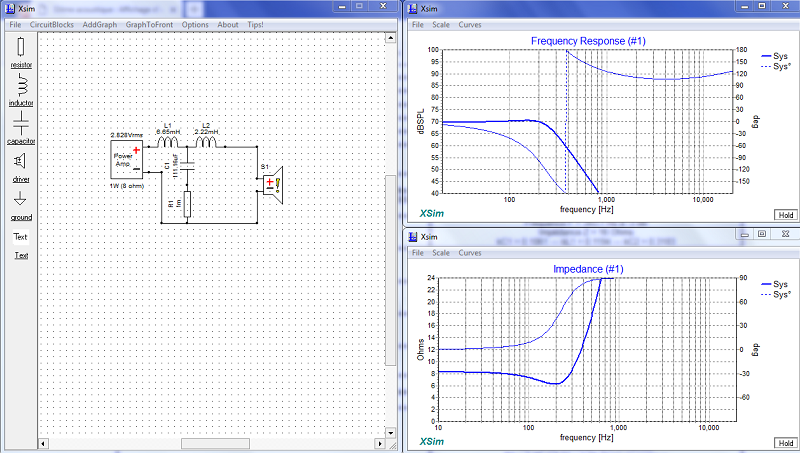The width and height of the screenshot is (800, 453).
Task: Open Curves menu in Frequency Response window
Action: pyautogui.click(x=469, y=24)
